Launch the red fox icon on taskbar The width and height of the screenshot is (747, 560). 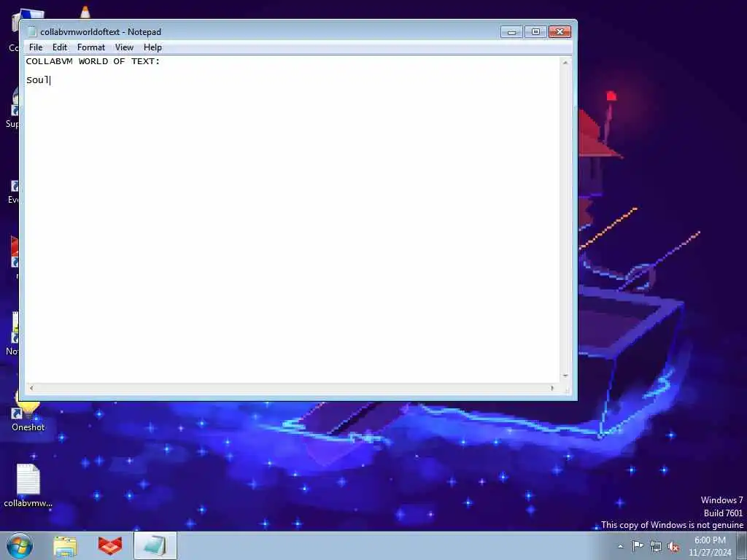pyautogui.click(x=110, y=546)
